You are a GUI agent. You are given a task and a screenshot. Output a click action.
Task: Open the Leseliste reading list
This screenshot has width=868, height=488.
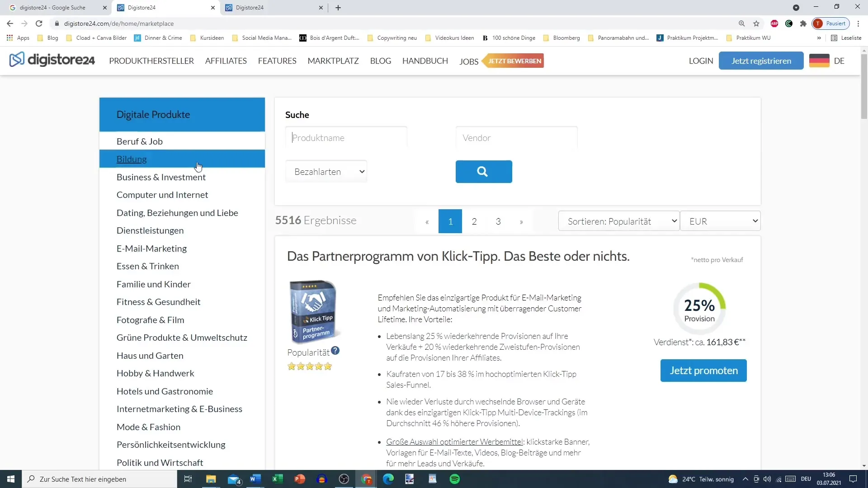pyautogui.click(x=846, y=38)
